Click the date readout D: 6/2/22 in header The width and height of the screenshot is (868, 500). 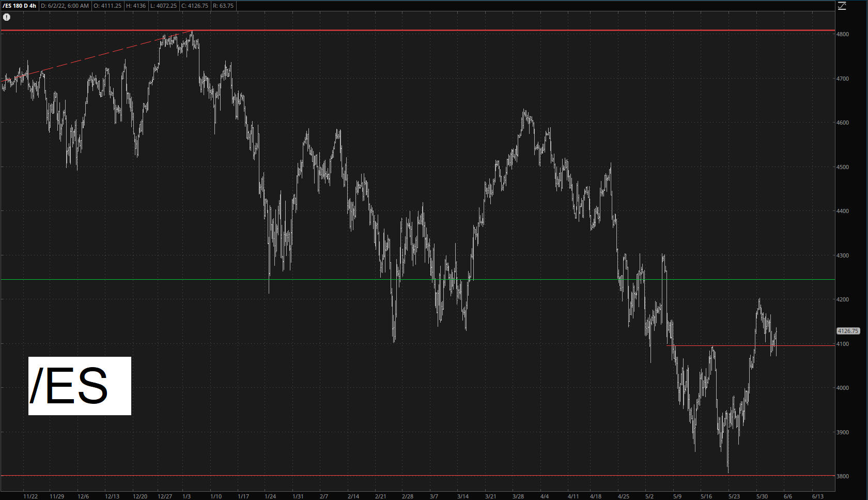click(65, 6)
